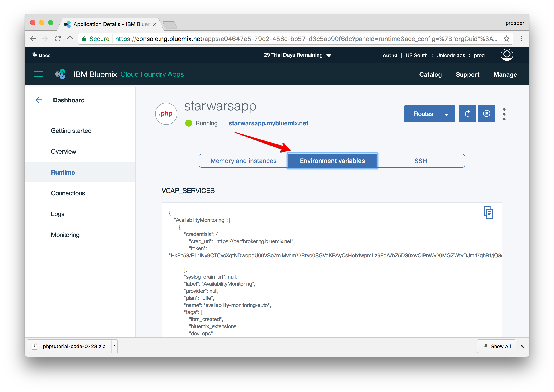The image size is (554, 392).
Task: Open the Catalog link
Action: click(x=430, y=74)
